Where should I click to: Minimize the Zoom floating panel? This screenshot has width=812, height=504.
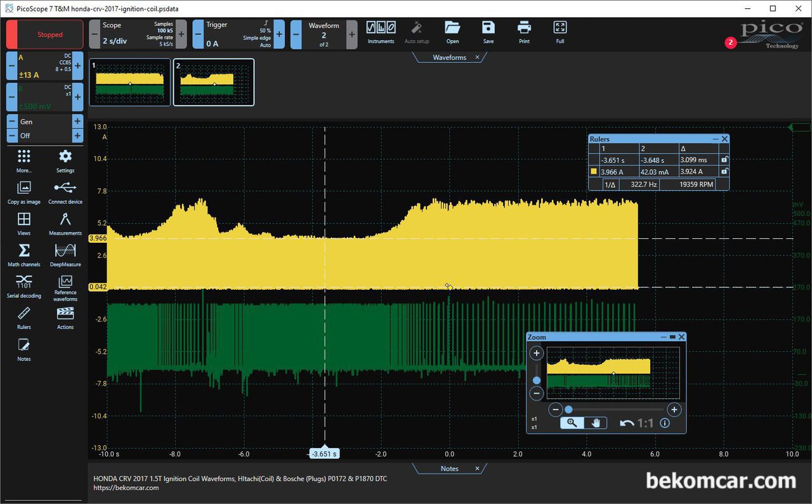pyautogui.click(x=664, y=337)
